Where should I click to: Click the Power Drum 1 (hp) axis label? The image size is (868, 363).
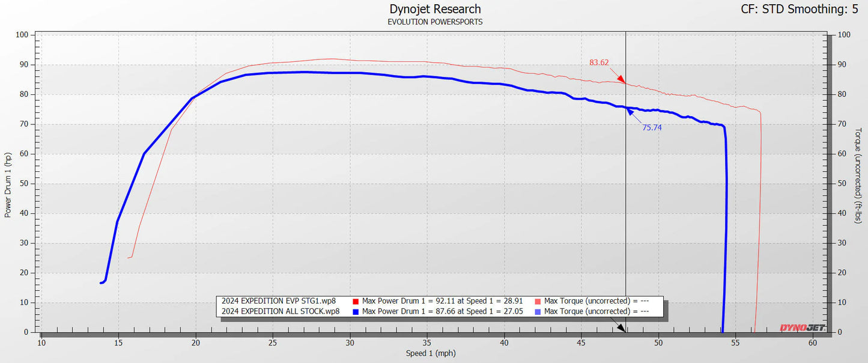(x=8, y=185)
